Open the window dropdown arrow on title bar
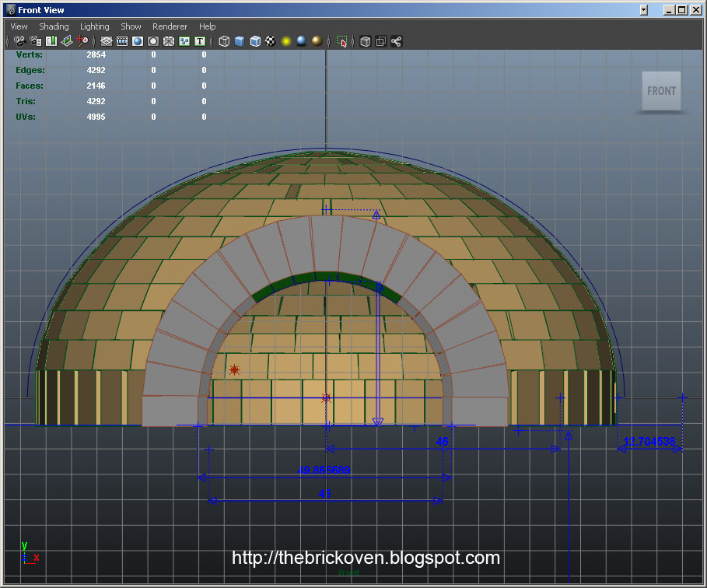The width and height of the screenshot is (707, 588). (x=642, y=9)
